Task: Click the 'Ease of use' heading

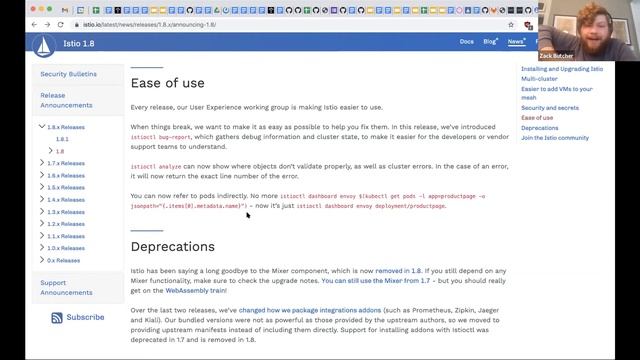Action: pyautogui.click(x=167, y=83)
